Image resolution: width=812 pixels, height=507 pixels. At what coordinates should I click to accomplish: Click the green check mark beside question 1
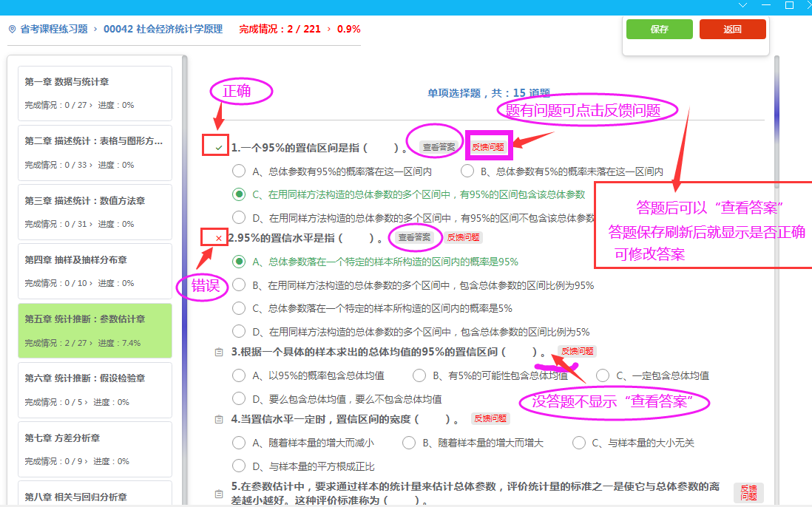click(219, 148)
